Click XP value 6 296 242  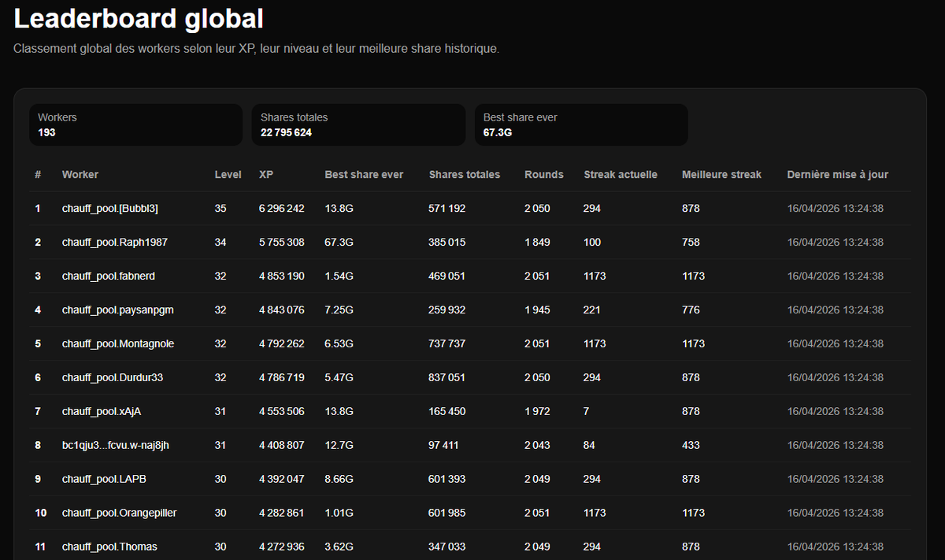coord(281,209)
